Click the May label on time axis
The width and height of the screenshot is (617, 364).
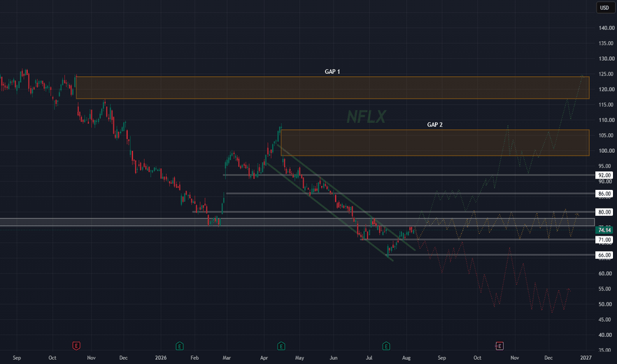[299, 357]
